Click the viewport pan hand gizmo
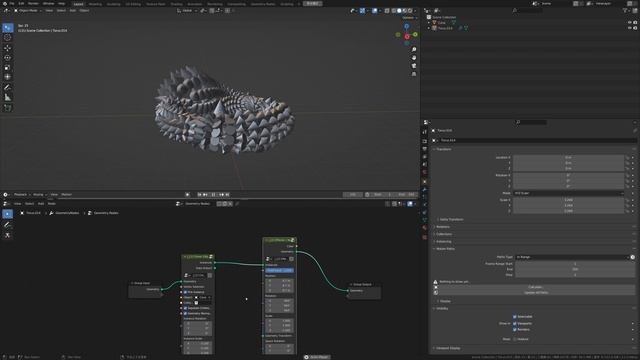The width and height of the screenshot is (640, 360). (x=413, y=58)
